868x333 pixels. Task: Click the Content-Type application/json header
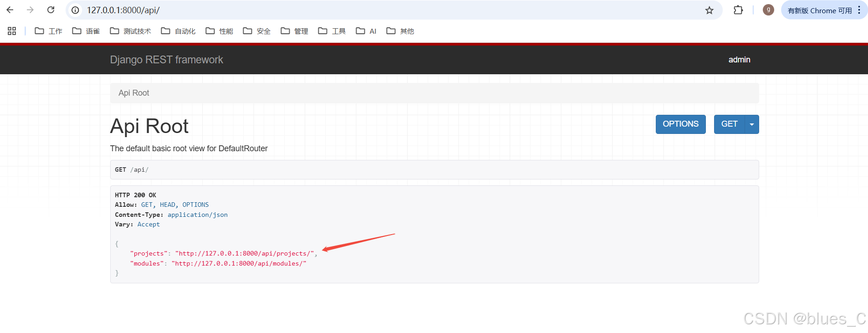coord(171,215)
